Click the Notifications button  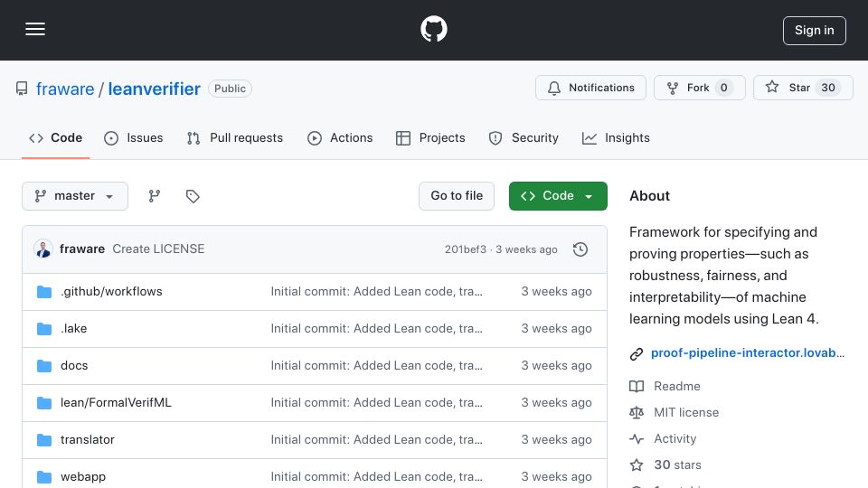[x=590, y=88]
